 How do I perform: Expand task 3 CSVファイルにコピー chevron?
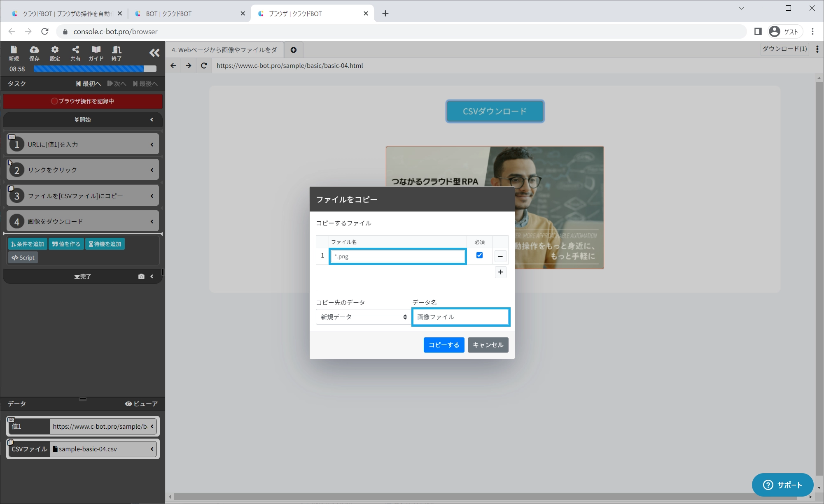pos(152,196)
